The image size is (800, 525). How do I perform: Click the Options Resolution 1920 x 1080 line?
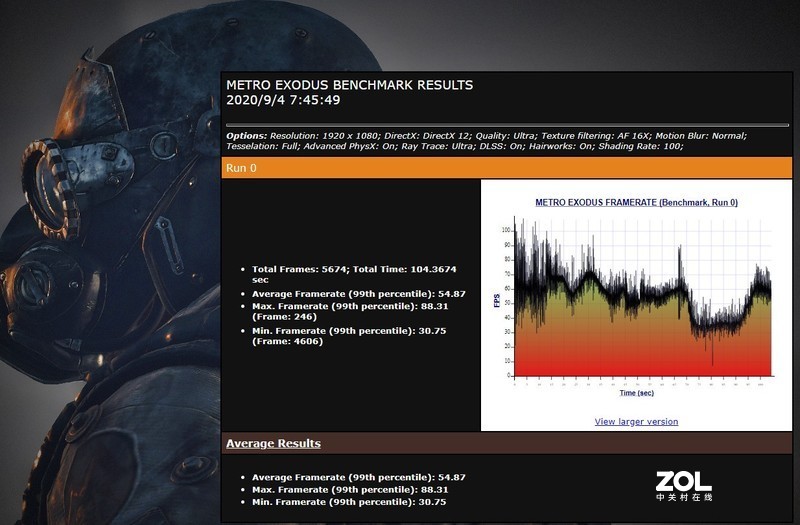point(486,136)
